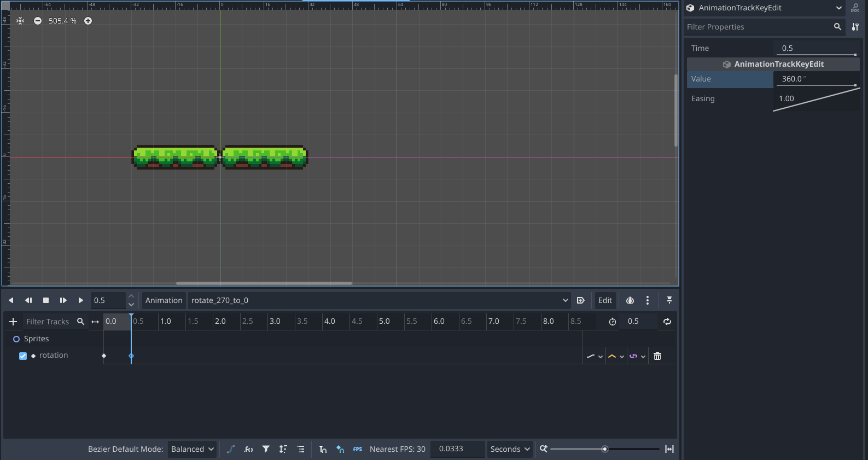Open the Seconds unit dropdown
The image size is (868, 460).
(510, 449)
